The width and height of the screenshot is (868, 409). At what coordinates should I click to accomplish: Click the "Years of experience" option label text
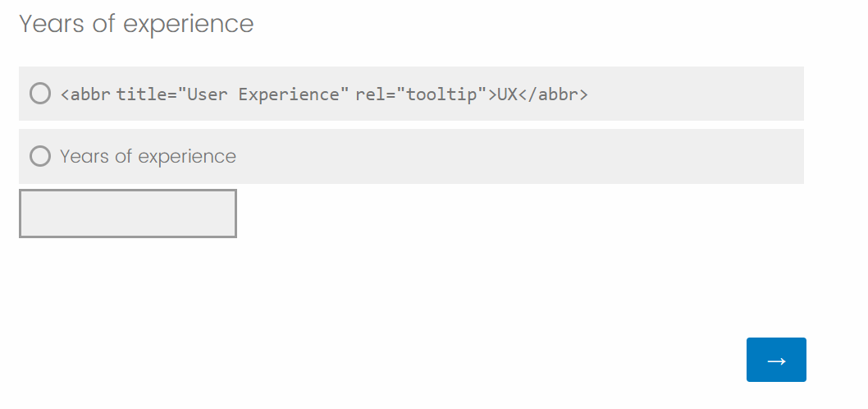point(148,156)
